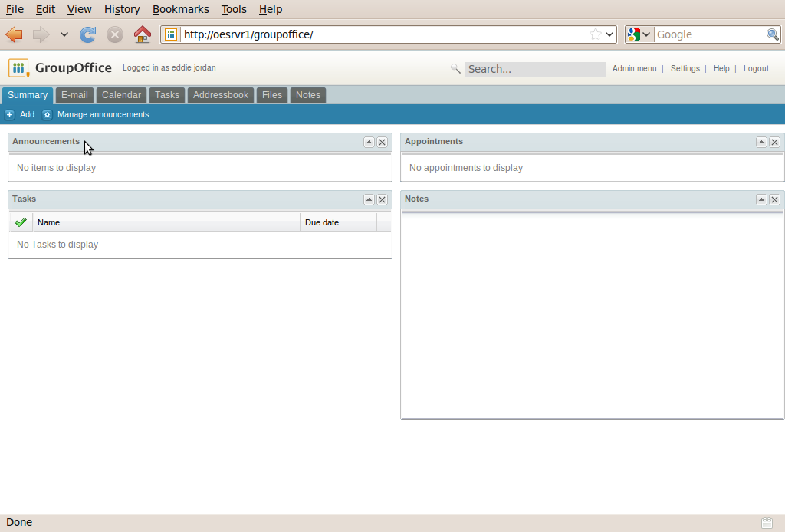The image size is (785, 532).
Task: Open GroupOffice Settings
Action: tap(685, 68)
